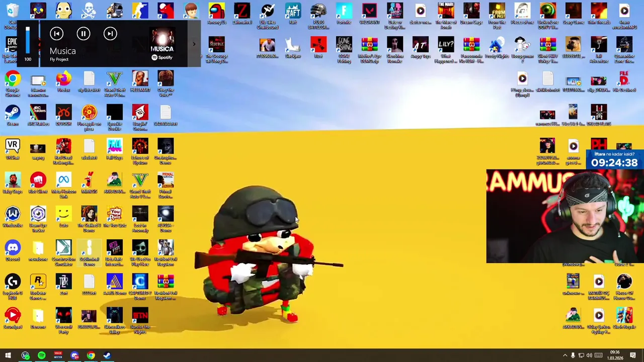Open Windows Start menu
Image resolution: width=644 pixels, height=362 pixels.
tap(8, 355)
